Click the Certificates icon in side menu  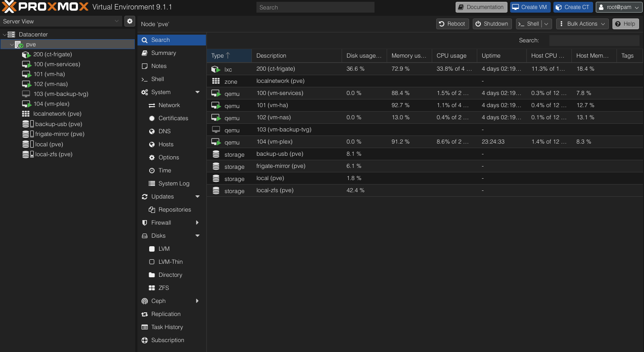pos(152,118)
